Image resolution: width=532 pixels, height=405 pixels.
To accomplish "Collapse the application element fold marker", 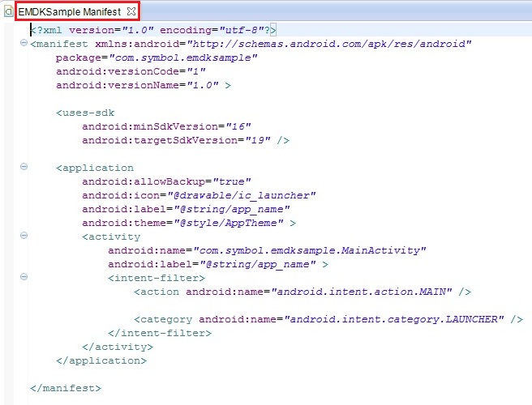I will tap(24, 166).
